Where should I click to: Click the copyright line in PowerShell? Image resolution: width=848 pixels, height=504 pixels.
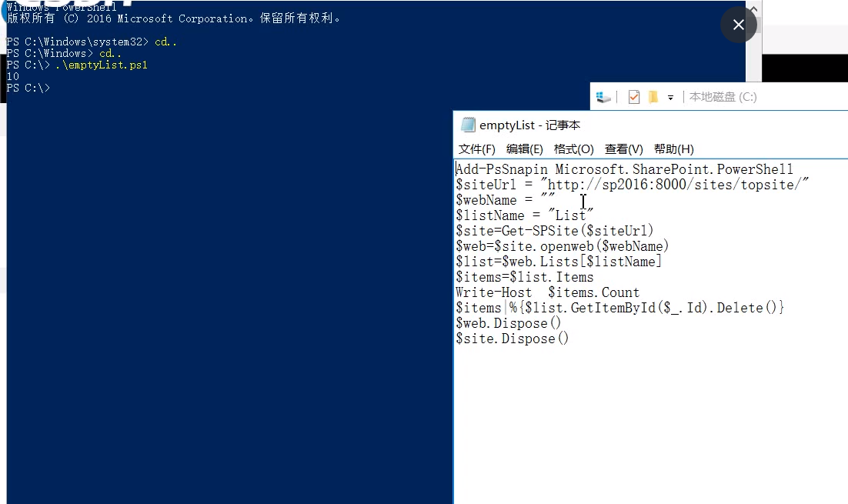click(x=174, y=18)
